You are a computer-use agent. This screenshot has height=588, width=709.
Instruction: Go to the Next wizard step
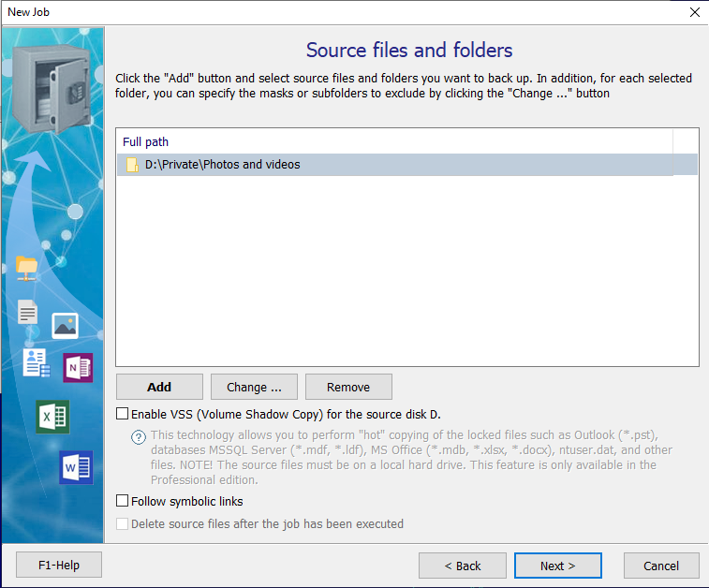tap(557, 566)
